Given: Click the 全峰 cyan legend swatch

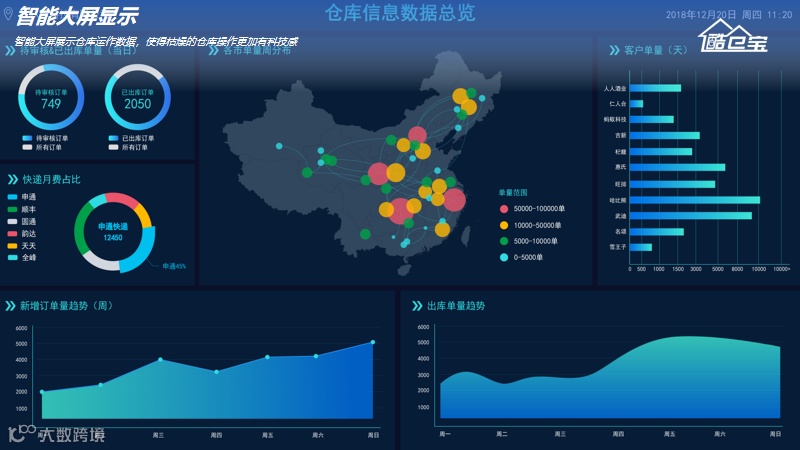Looking at the screenshot, I should click(13, 258).
